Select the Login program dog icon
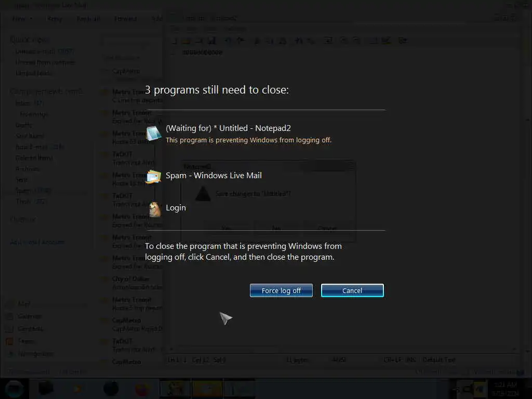Image resolution: width=532 pixels, height=399 pixels. click(155, 209)
